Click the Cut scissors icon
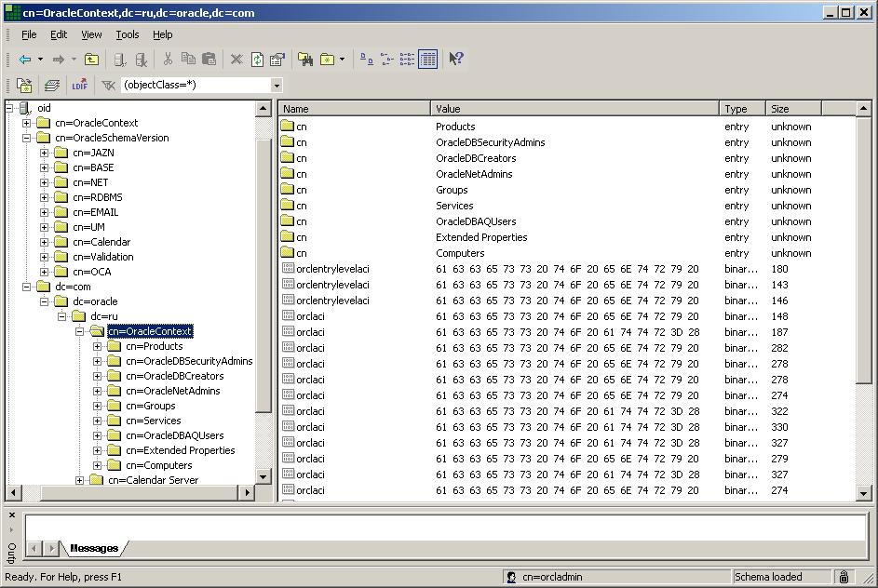This screenshot has height=588, width=878. (168, 59)
